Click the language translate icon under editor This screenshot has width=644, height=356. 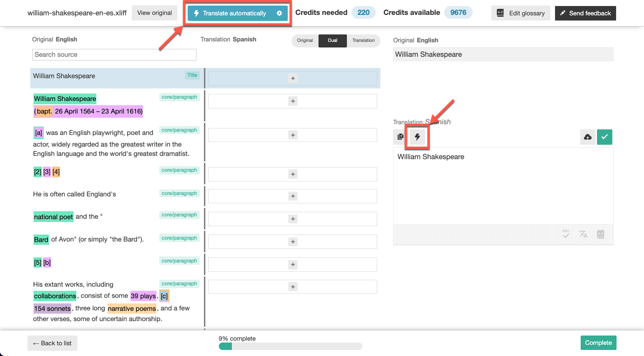583,234
